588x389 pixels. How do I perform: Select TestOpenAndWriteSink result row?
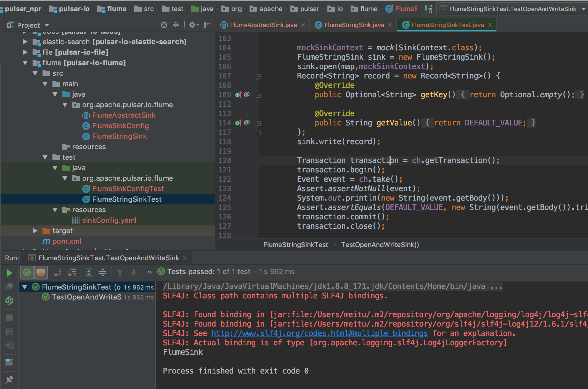[87, 297]
